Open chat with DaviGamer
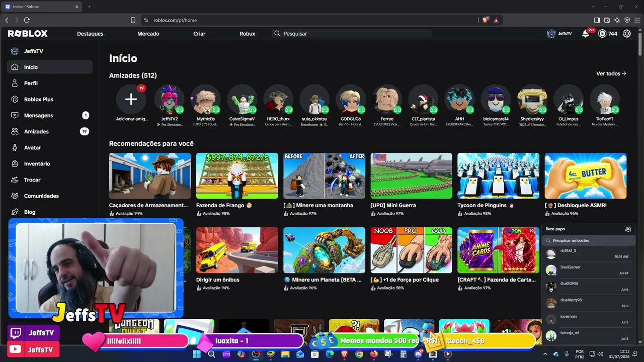The image size is (644, 362). (588, 270)
